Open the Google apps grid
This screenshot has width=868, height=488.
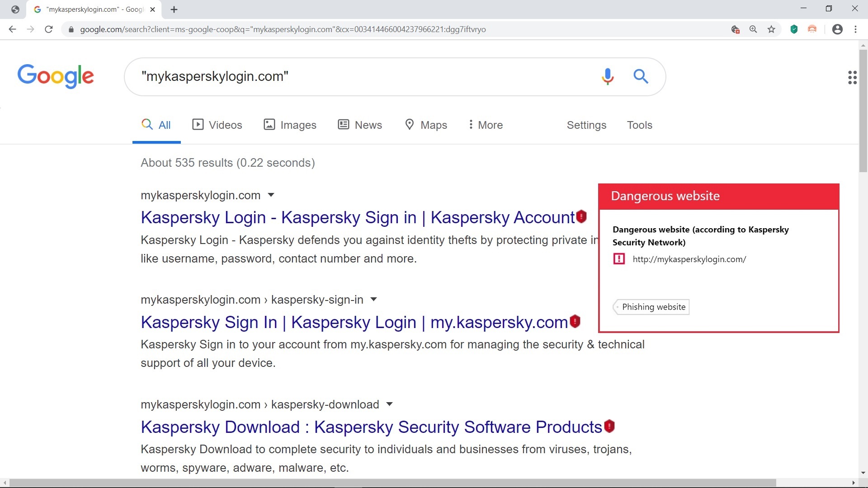point(852,77)
